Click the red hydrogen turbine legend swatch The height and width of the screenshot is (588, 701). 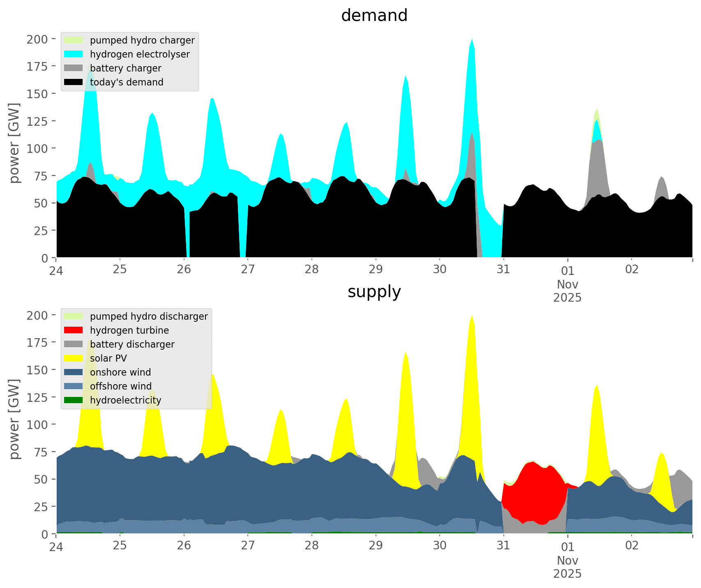[x=74, y=330]
